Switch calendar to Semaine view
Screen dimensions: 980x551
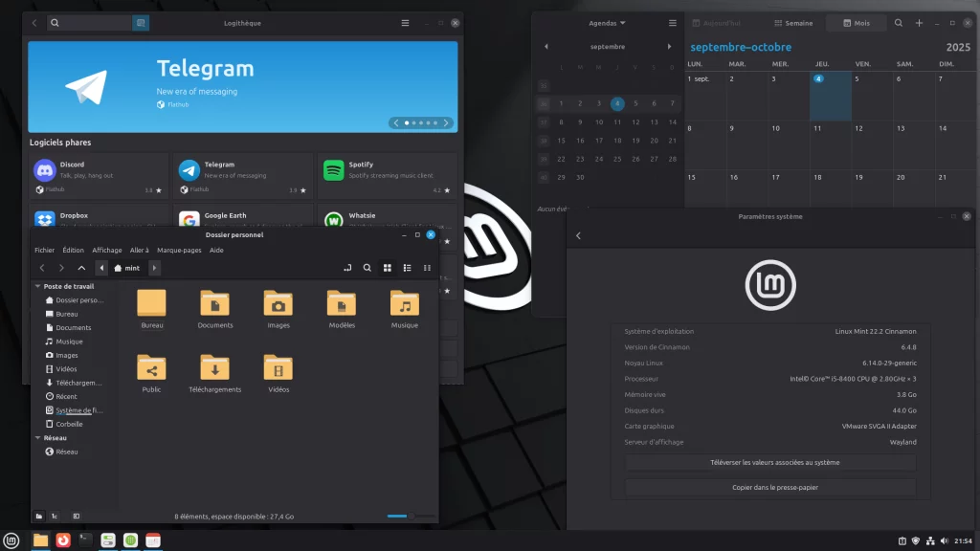(792, 23)
